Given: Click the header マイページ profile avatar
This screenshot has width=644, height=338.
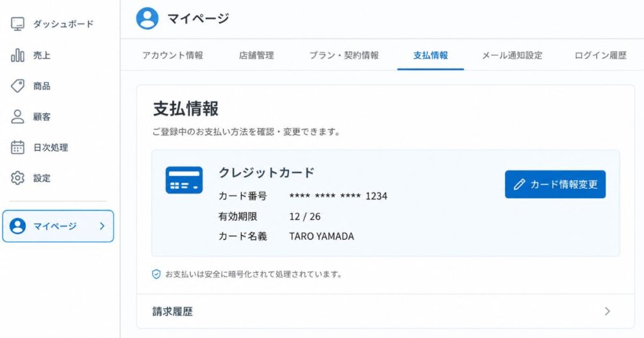Looking at the screenshot, I should [x=147, y=18].
